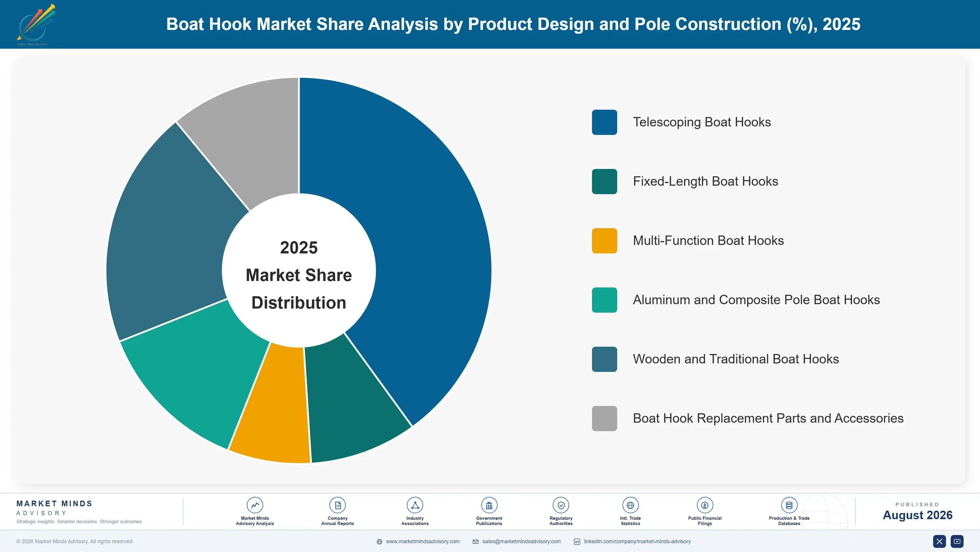Viewport: 980px width, 552px height.
Task: Click the Aluminum and Composite Pole teal swatch
Action: pos(604,300)
